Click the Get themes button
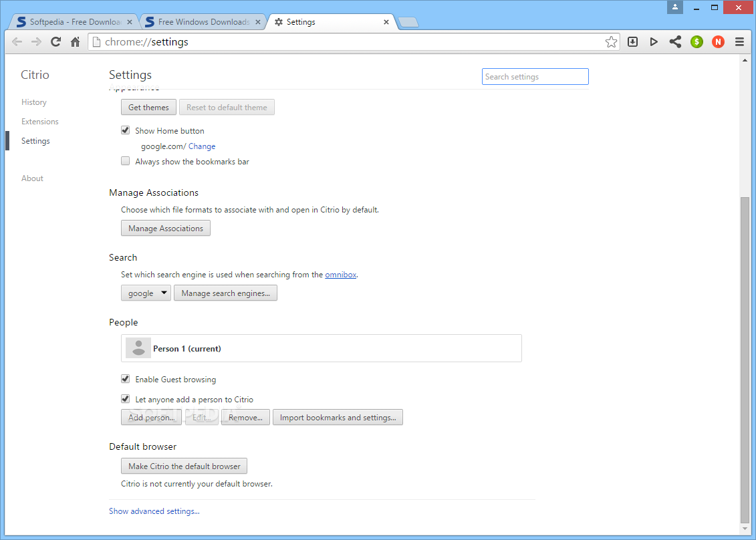Screen dimensions: 756x540 148,108
